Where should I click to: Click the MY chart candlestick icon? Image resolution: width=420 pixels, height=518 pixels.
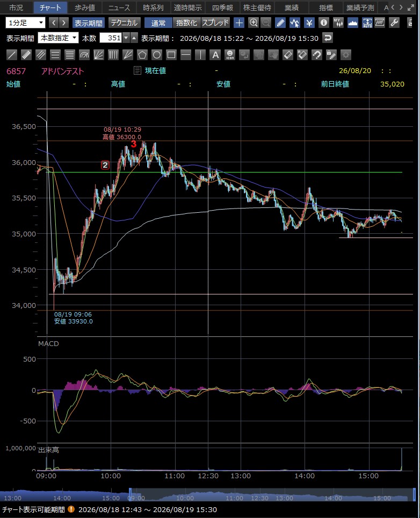coord(338,23)
